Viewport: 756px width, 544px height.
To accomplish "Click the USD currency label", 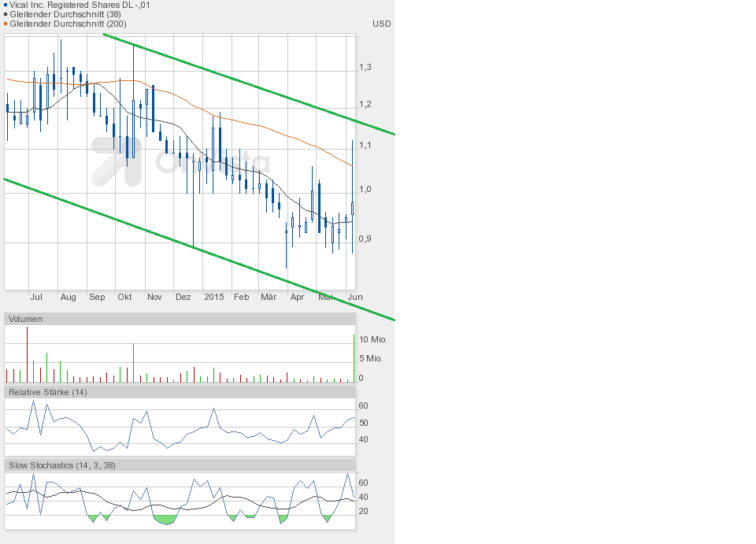I will pyautogui.click(x=381, y=24).
